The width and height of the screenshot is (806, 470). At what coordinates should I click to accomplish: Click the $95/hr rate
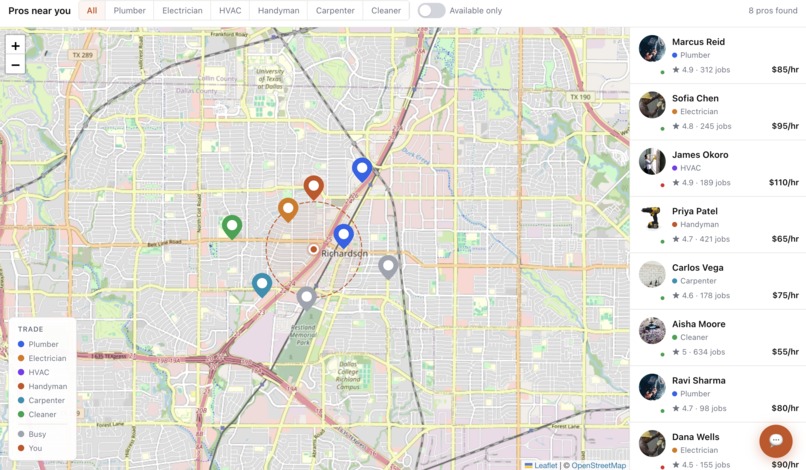pyautogui.click(x=785, y=126)
